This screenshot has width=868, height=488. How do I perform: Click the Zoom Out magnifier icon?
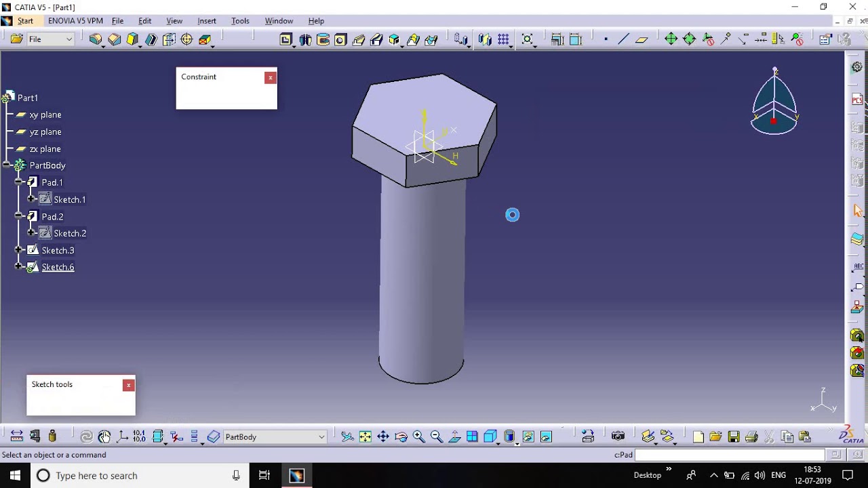437,436
